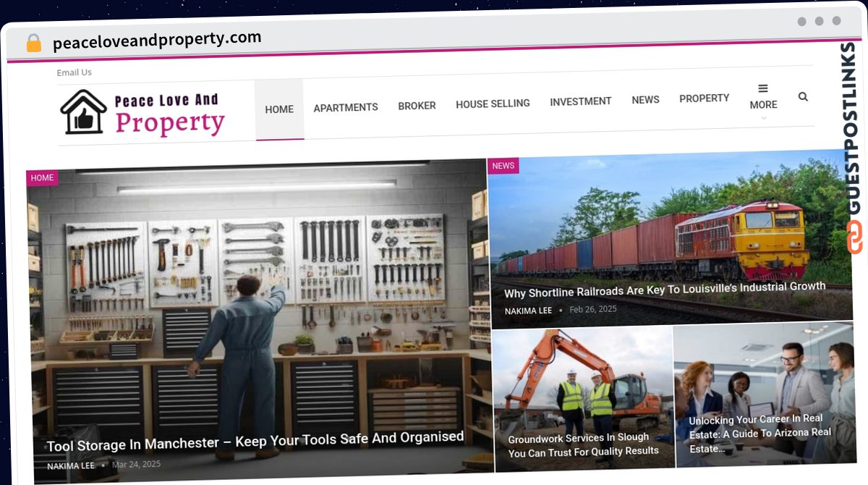Open Tool Storage In Manchester article

point(255,439)
